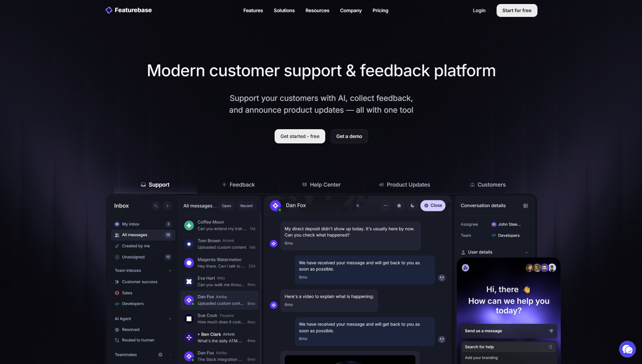Viewport: 642px width, 364px height.
Task: Click the Get a demo button
Action: [349, 136]
